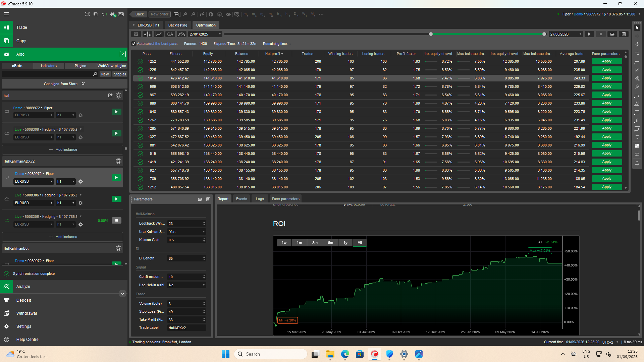Screen dimensions: 644x362
Task: Select the text tool
Action: [637, 137]
